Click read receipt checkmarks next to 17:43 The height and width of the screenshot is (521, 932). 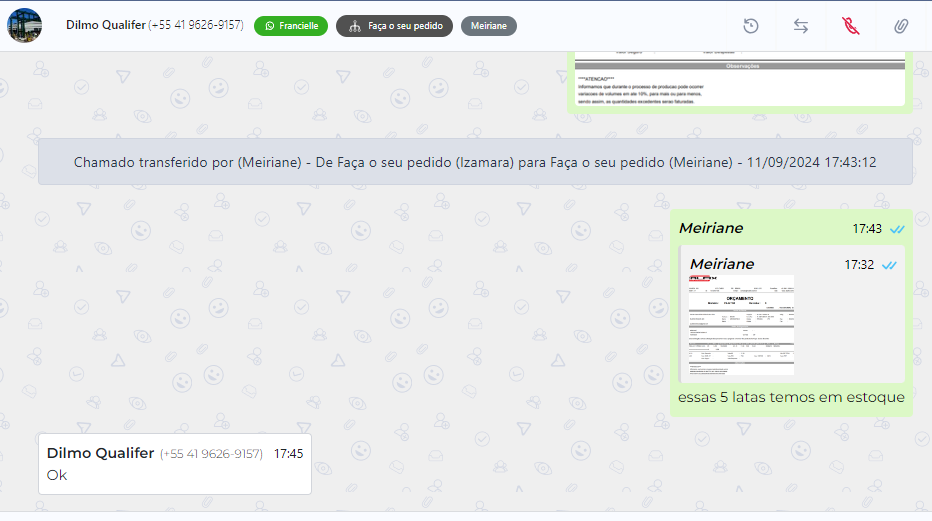(x=896, y=229)
